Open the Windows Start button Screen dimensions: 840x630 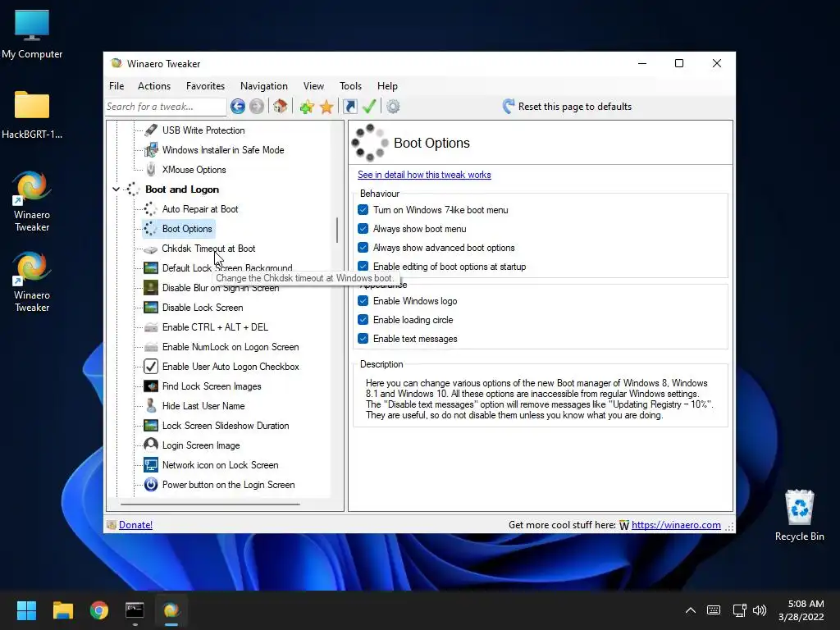26,610
